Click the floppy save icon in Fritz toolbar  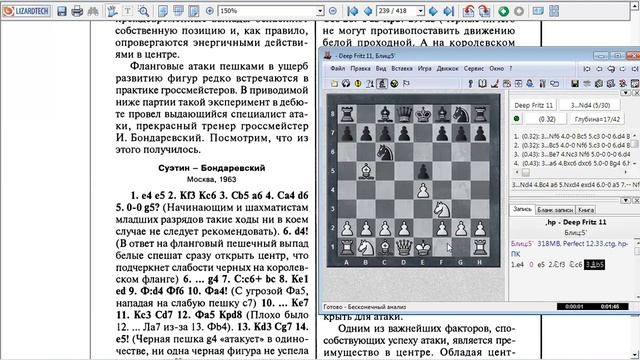[x=575, y=84]
